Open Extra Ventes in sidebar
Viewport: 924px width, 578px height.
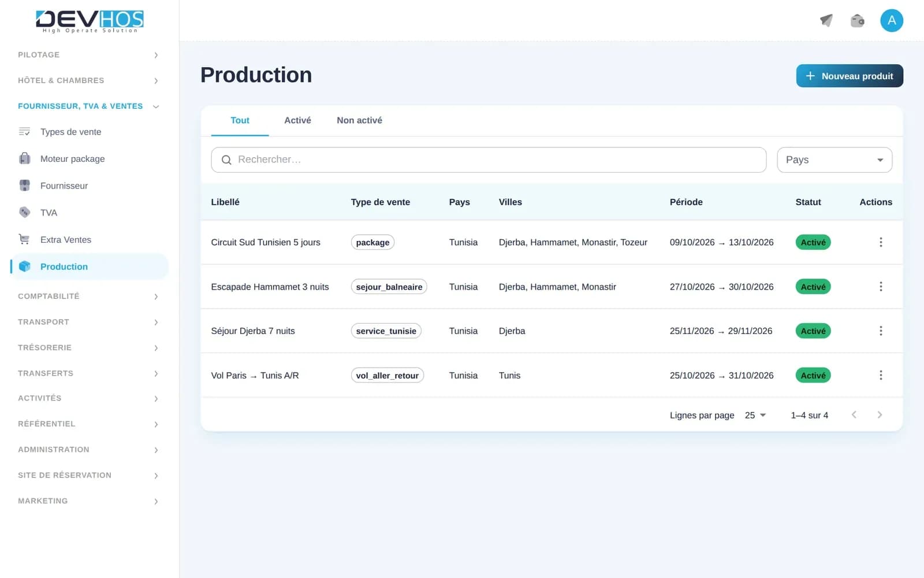click(x=90, y=239)
